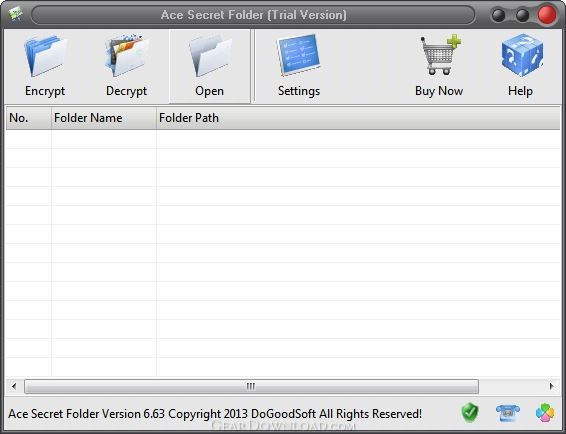Screen dimensions: 566x434
Task: Click the first dark minimize button
Action: [x=498, y=16]
